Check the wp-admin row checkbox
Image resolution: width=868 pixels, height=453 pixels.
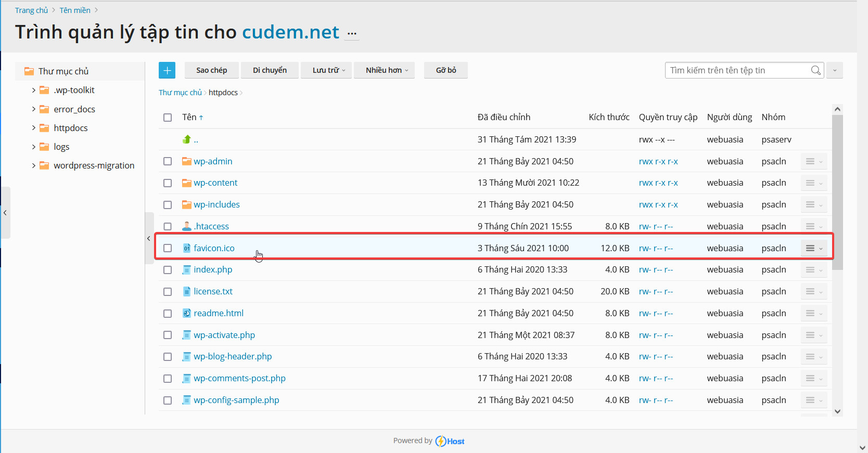click(168, 161)
